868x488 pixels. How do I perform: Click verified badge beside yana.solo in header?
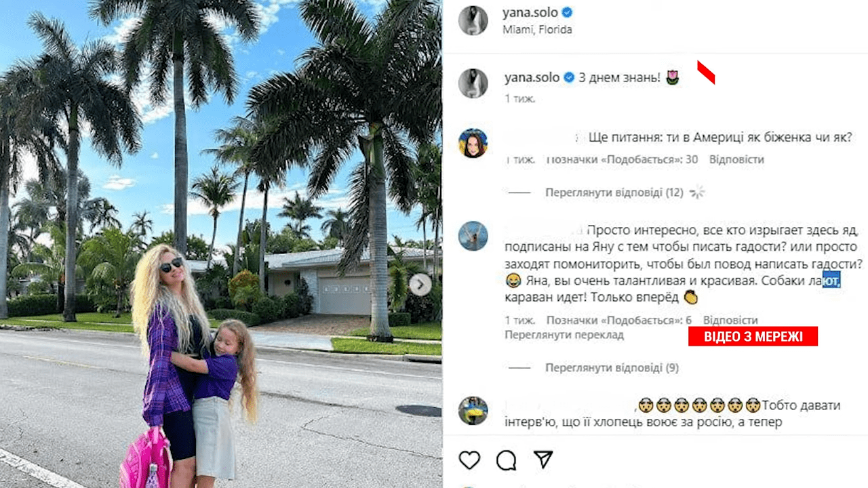point(568,12)
